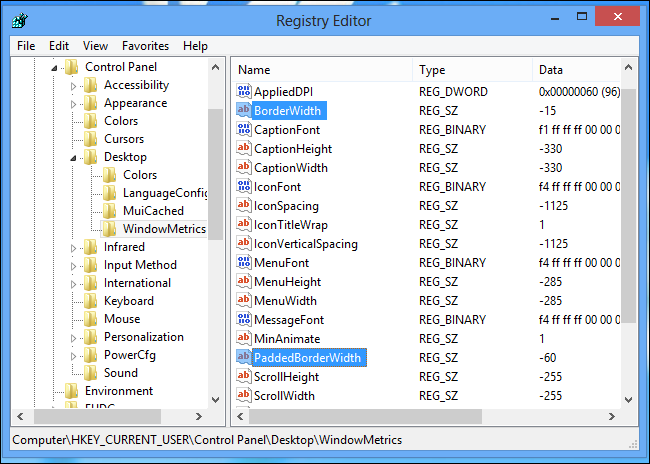Select the BorderWidth value name
Viewport: 650px width, 464px height.
tap(287, 110)
